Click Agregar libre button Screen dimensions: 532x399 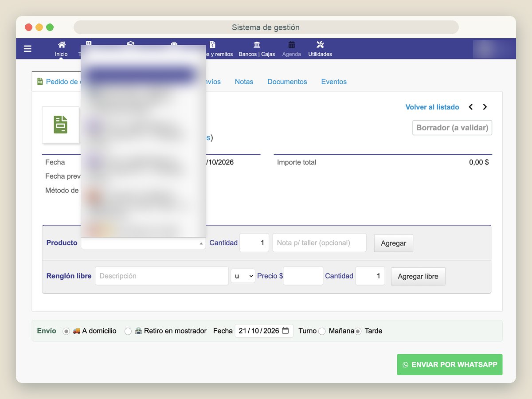point(418,276)
